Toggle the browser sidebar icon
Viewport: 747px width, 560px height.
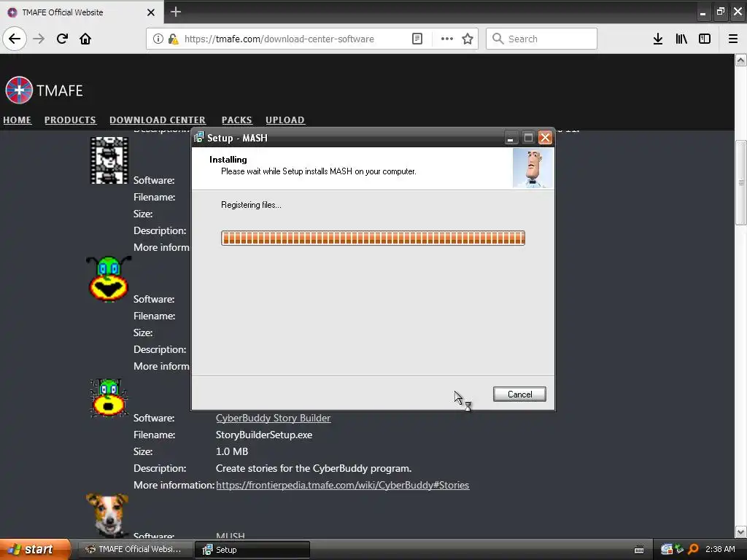pos(705,39)
